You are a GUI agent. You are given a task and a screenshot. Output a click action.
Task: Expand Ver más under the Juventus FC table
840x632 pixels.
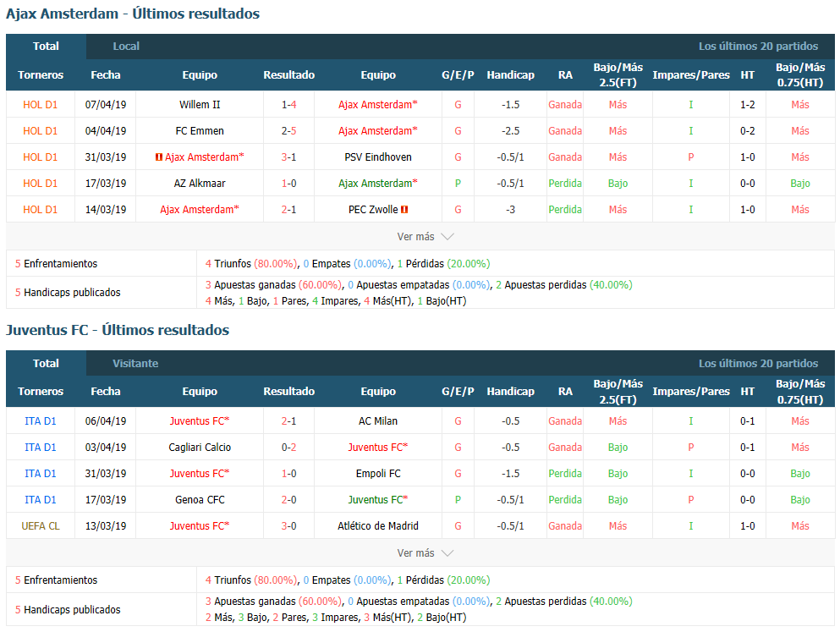click(x=425, y=552)
